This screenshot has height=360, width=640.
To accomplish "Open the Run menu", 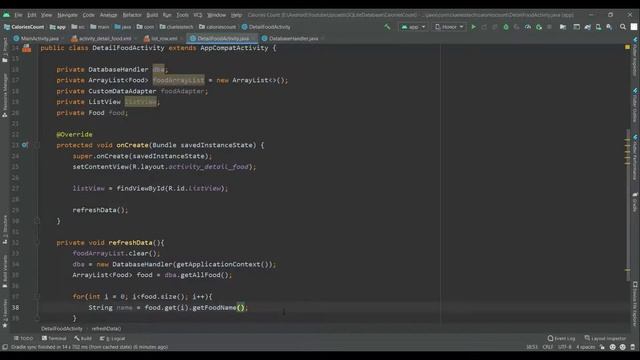I will [x=167, y=15].
